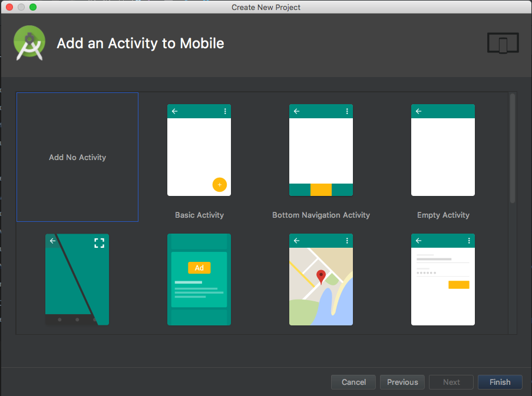Select the Google Maps Activity template
532x396 pixels.
click(320, 279)
